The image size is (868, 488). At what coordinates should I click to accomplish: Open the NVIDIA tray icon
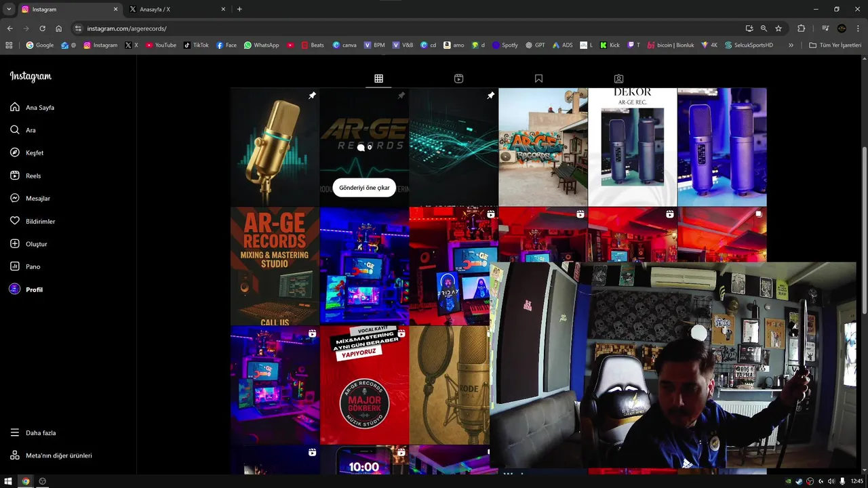point(788,481)
